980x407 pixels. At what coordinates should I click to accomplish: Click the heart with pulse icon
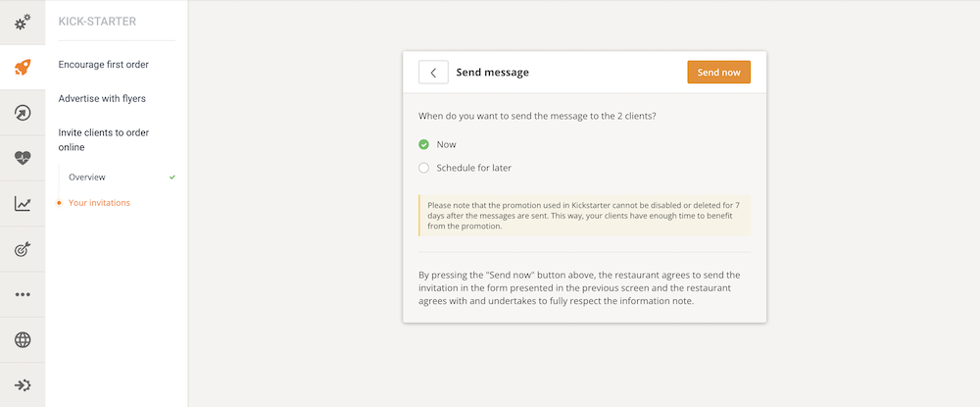pyautogui.click(x=23, y=158)
